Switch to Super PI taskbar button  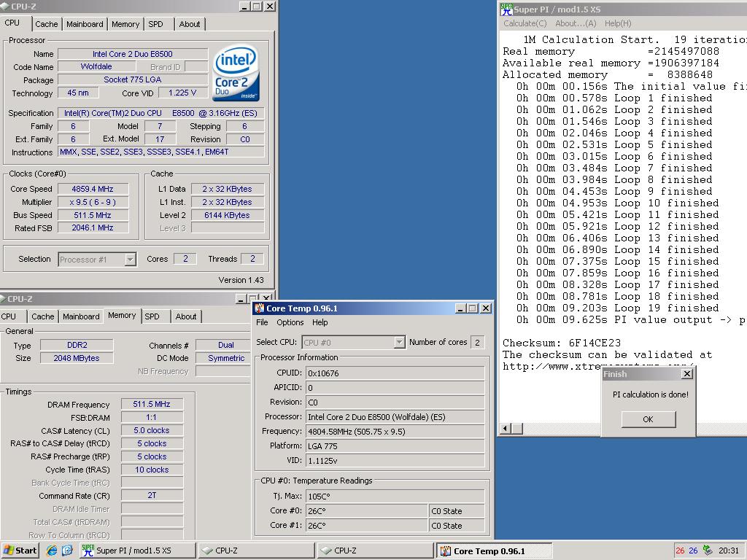click(137, 551)
